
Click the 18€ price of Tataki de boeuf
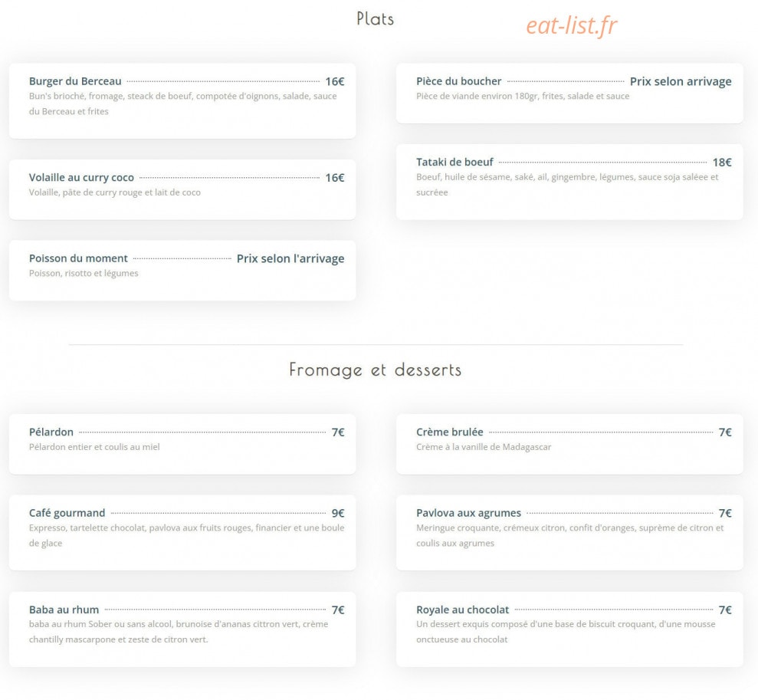(x=722, y=163)
